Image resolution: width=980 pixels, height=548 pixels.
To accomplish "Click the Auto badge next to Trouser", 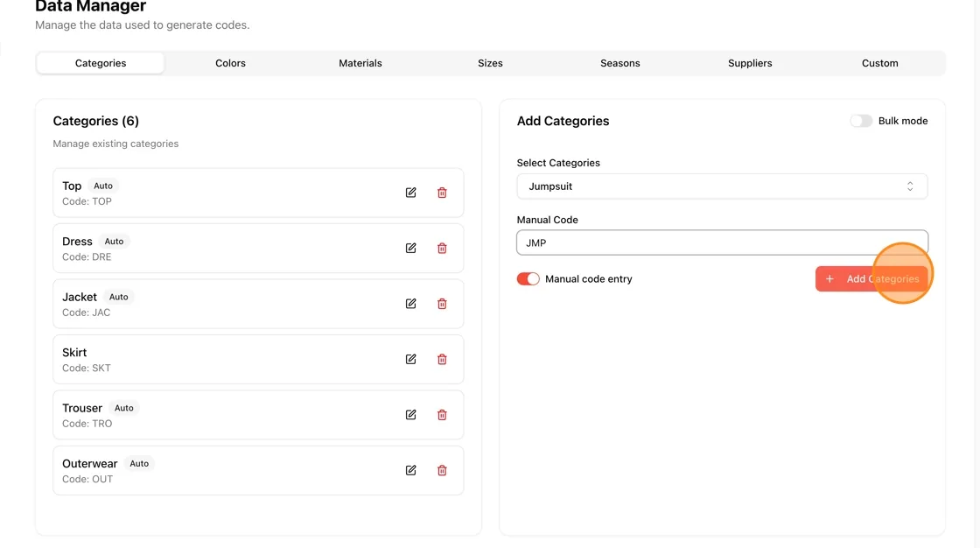I will click(x=123, y=408).
